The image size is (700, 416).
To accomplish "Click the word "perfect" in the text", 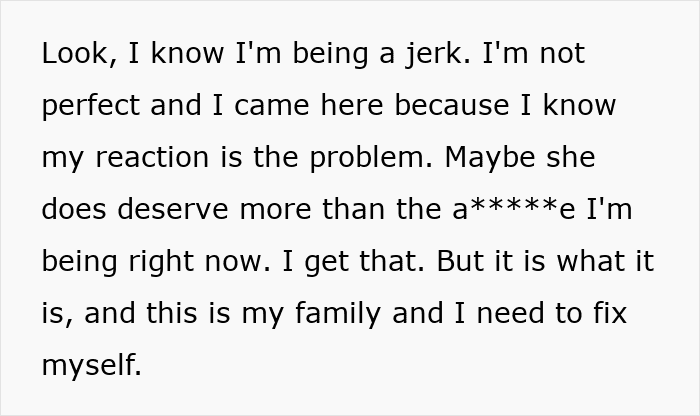I will [91, 106].
